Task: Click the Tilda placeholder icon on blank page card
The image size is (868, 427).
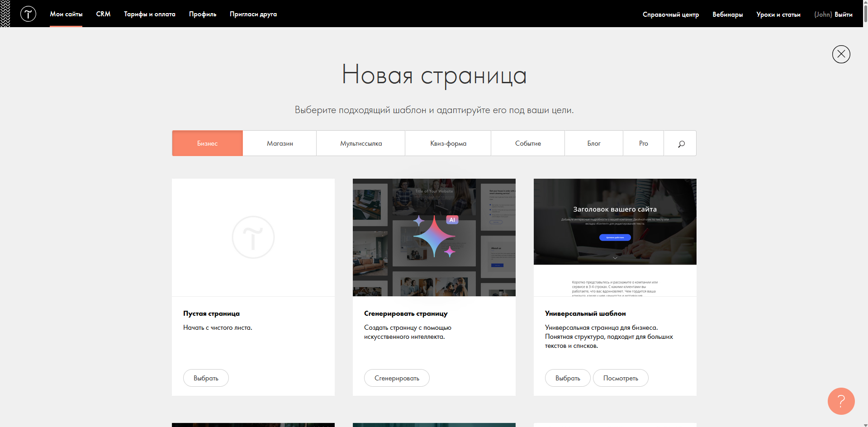Action: pyautogui.click(x=253, y=237)
